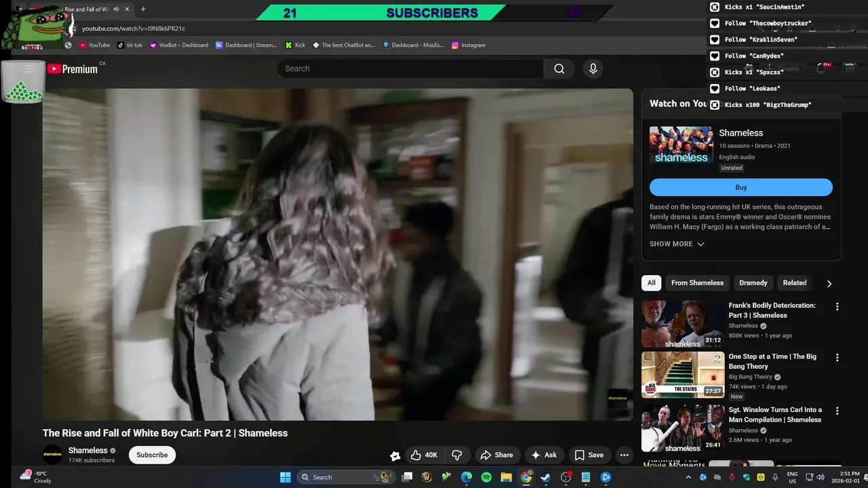Open Instagram bookmark

[x=469, y=45]
